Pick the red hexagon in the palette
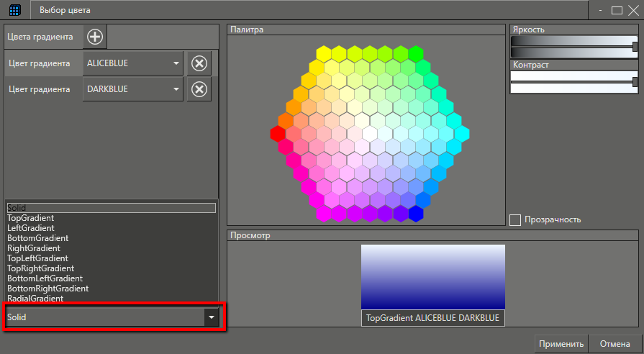Viewport: 644px width, 354px height. tap(278, 134)
